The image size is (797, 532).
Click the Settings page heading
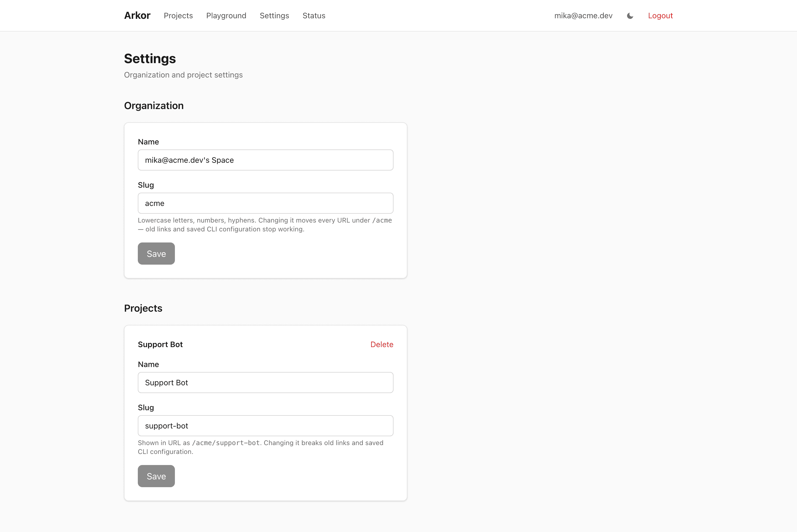click(x=150, y=59)
